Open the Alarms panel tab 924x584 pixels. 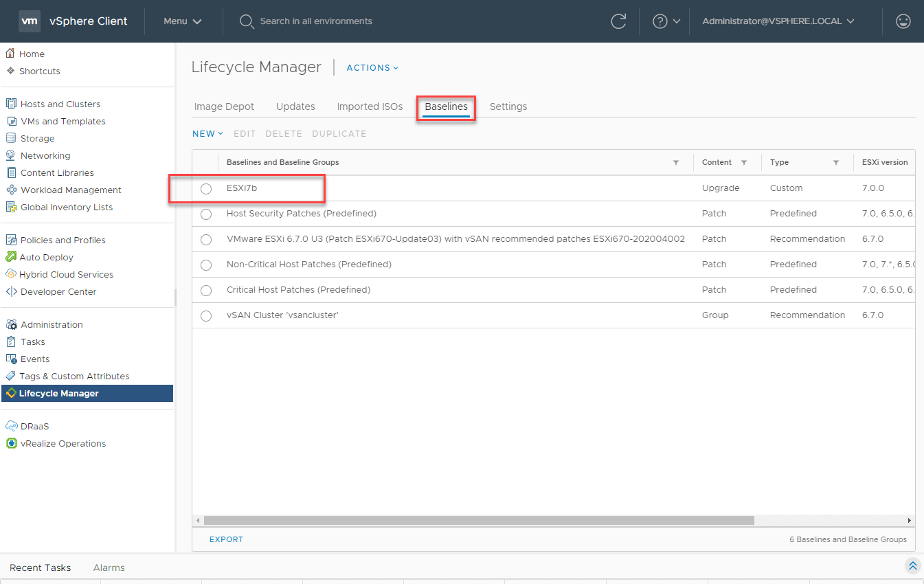pyautogui.click(x=109, y=568)
